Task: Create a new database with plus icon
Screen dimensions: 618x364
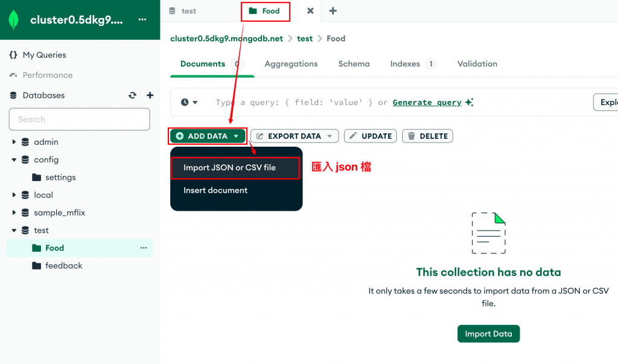Action: 150,95
